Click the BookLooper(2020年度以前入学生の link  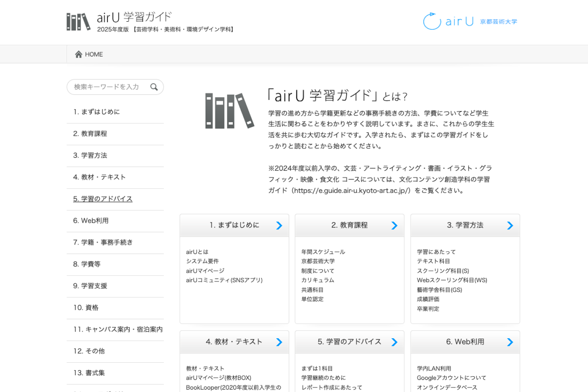234,387
